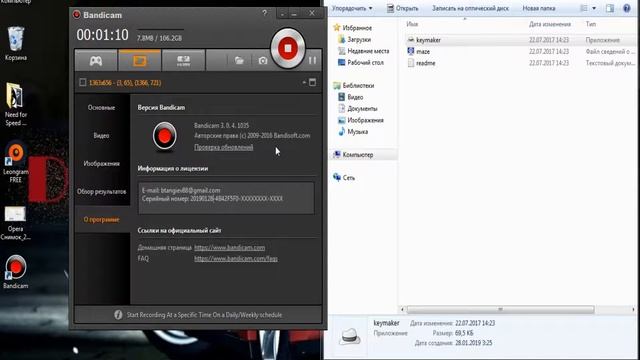
Task: Open the Музыка library in Explorer
Action: coord(353,131)
